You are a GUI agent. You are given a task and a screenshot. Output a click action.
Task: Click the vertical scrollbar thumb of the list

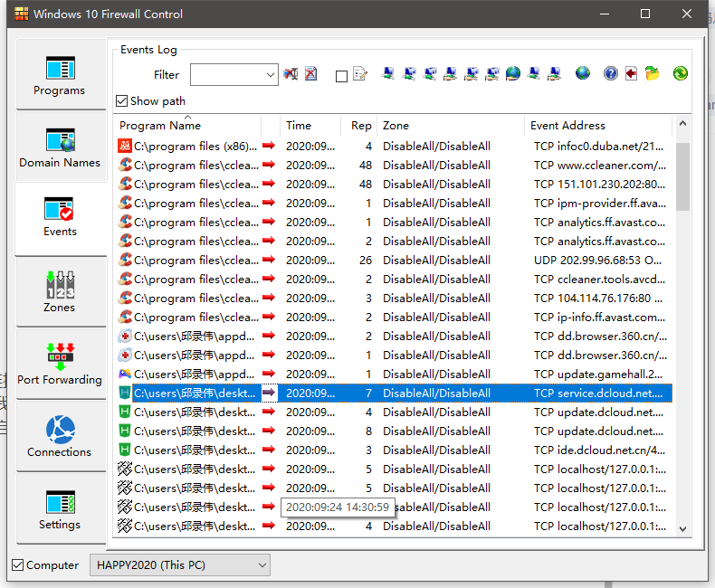click(x=682, y=176)
